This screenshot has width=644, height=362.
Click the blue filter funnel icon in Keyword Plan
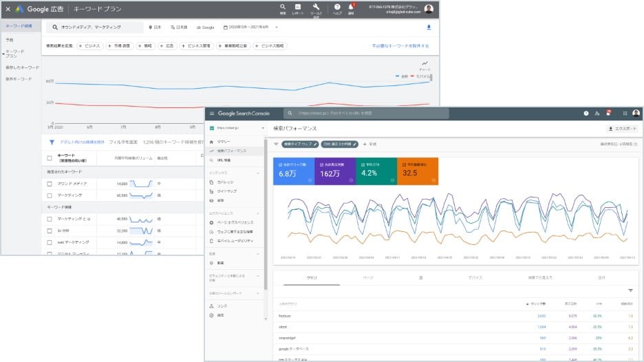click(x=52, y=142)
